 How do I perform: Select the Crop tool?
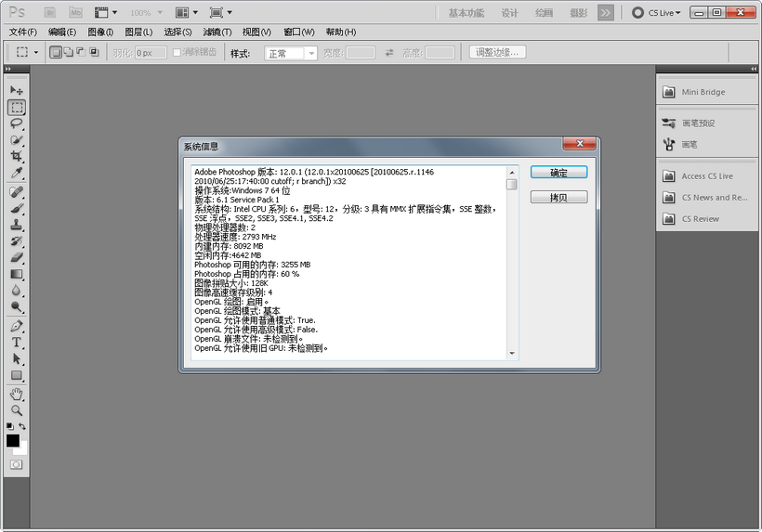tap(16, 156)
